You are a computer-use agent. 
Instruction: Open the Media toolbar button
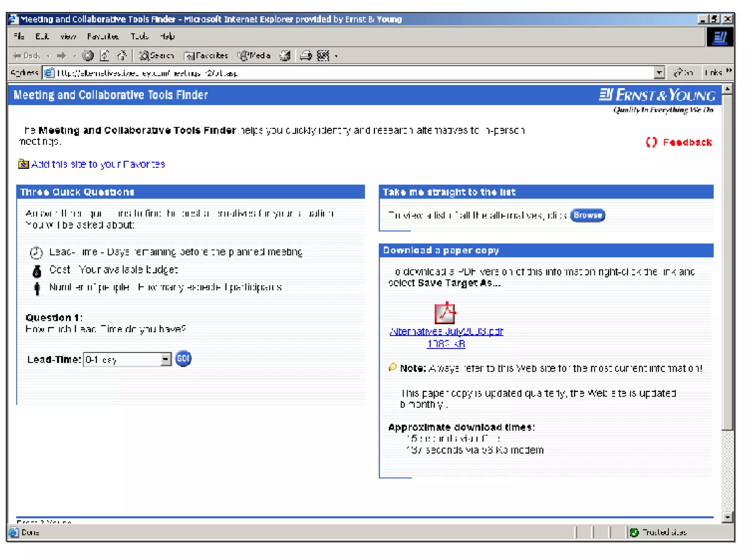[254, 56]
